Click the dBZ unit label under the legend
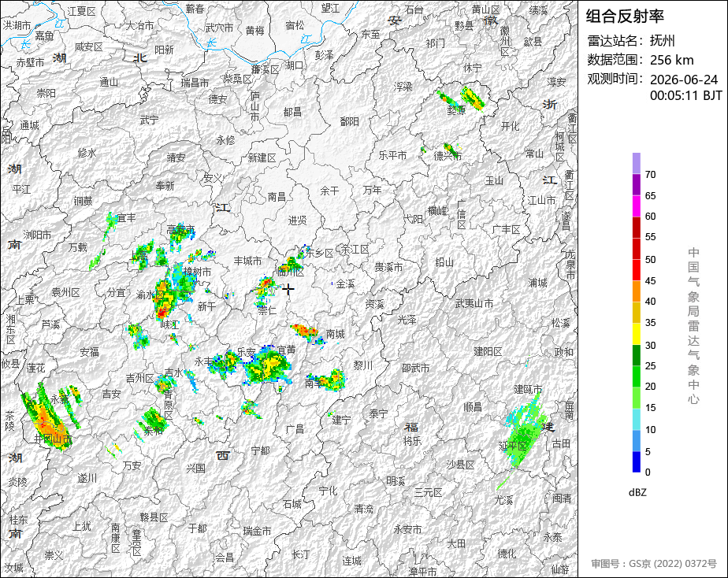Screen dimensions: 728x578 pyautogui.click(x=637, y=492)
